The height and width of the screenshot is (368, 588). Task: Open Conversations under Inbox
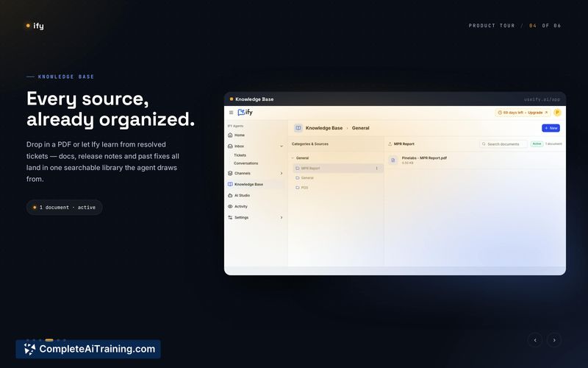(246, 163)
